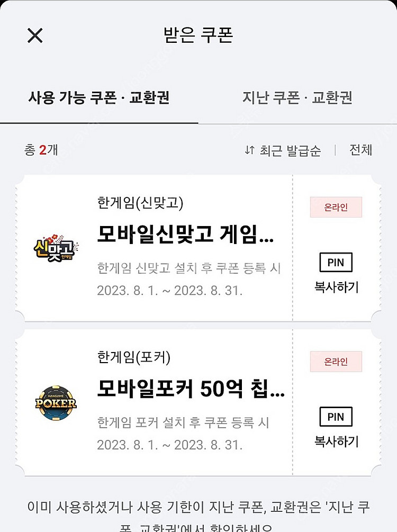Tap the 온라인 badge on the 신맞고 coupon
Viewport: 397px width, 532px height.
point(336,207)
